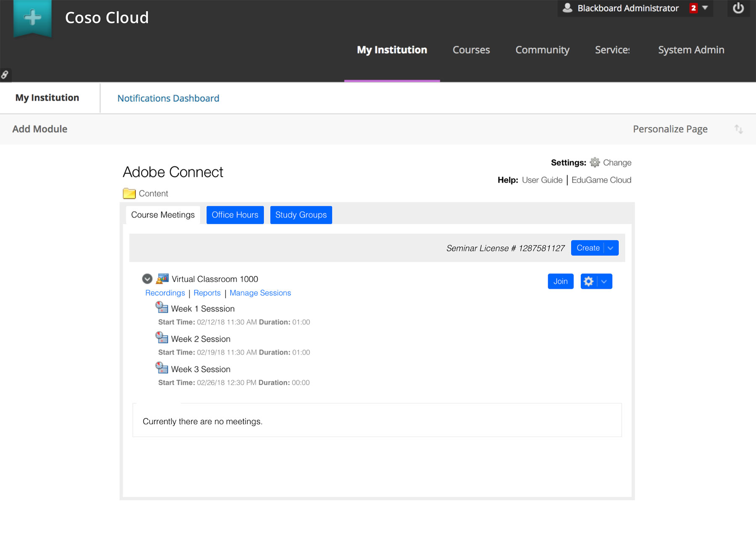This screenshot has height=559, width=756.
Task: Open the red notifications badge showing 2
Action: [693, 8]
